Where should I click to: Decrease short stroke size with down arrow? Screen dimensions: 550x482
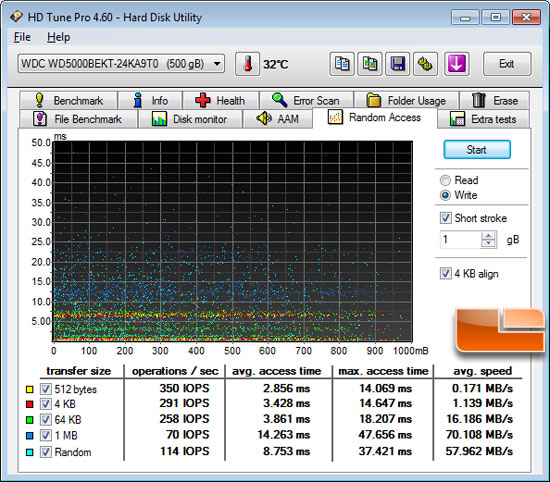[x=489, y=243]
